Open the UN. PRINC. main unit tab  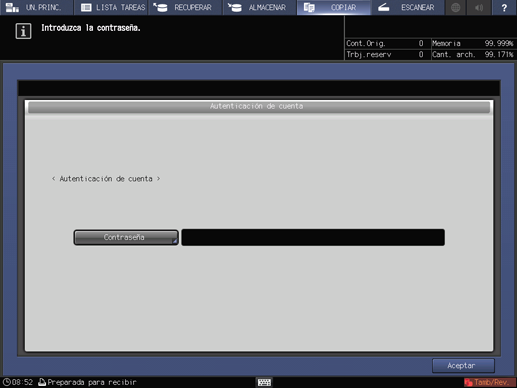click(x=37, y=7)
